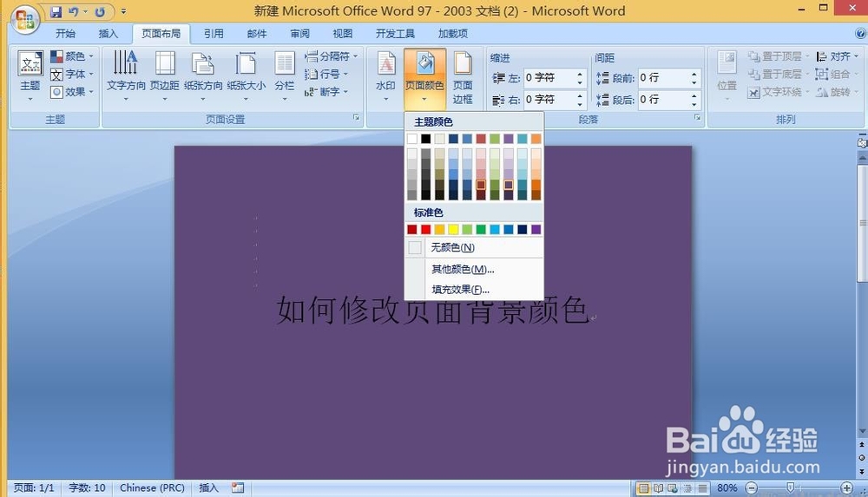Select orange theme color swatch in top row

point(536,139)
